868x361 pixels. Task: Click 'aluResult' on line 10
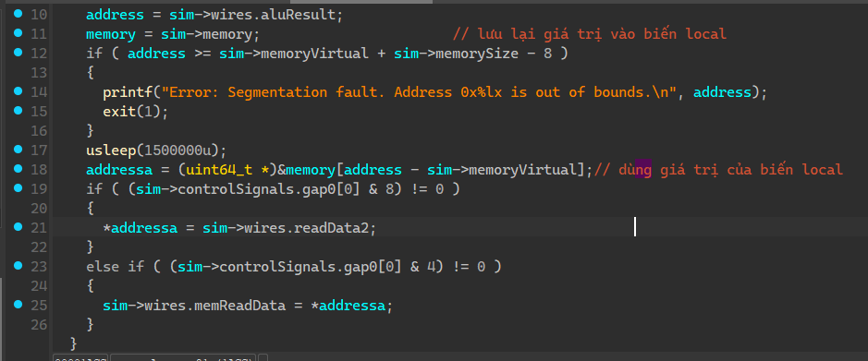298,15
